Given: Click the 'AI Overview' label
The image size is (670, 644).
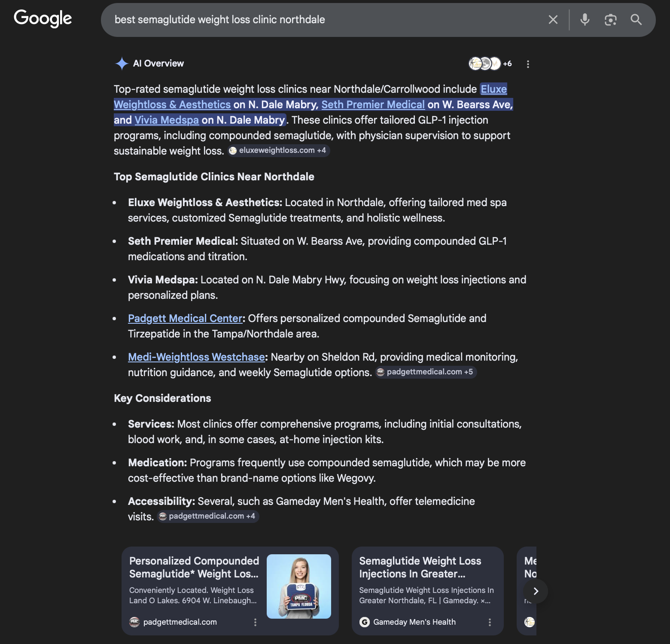Looking at the screenshot, I should (x=158, y=64).
